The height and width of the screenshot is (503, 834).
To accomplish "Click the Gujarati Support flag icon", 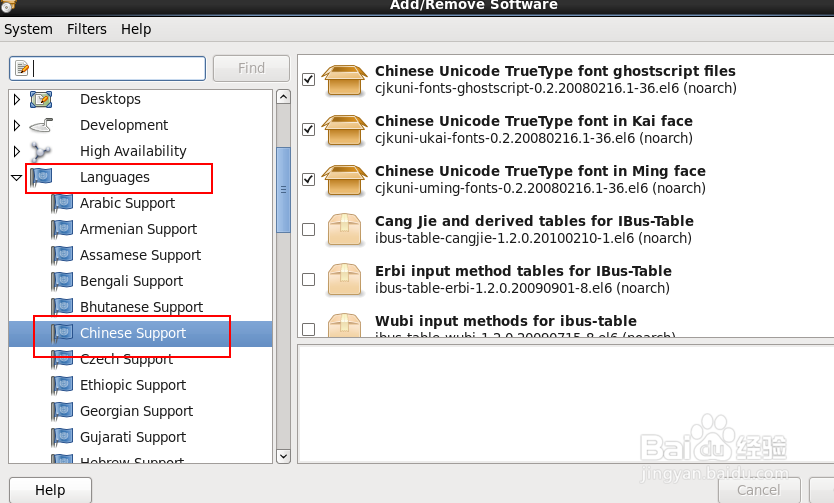I will [x=62, y=438].
